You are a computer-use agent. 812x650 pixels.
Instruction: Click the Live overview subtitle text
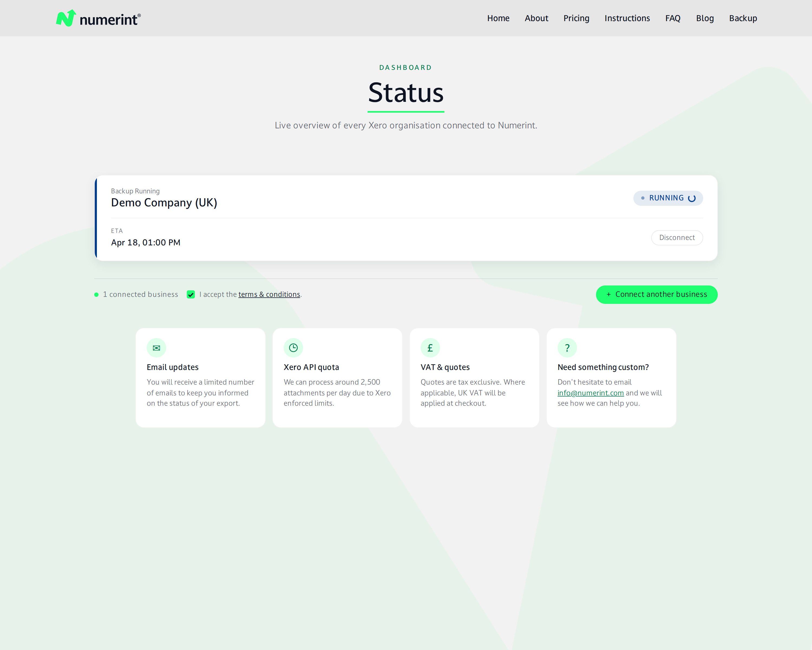406,125
